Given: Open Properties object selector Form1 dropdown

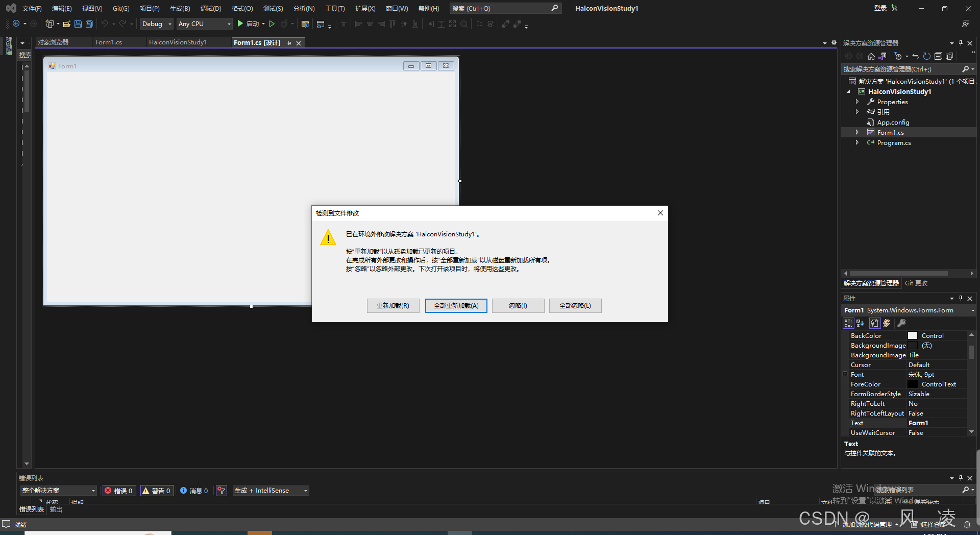Looking at the screenshot, I should point(973,310).
